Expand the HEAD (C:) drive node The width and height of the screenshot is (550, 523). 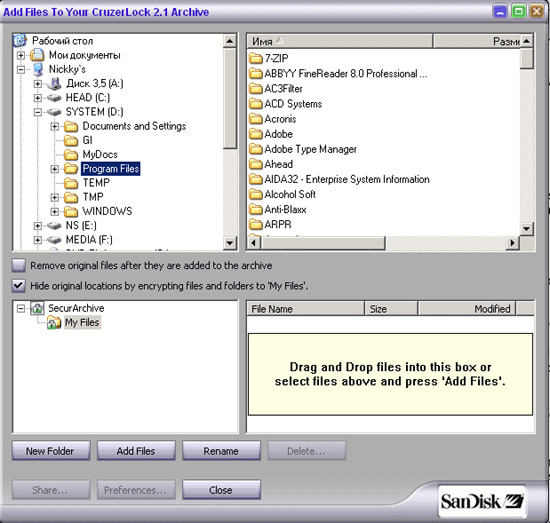tap(38, 98)
